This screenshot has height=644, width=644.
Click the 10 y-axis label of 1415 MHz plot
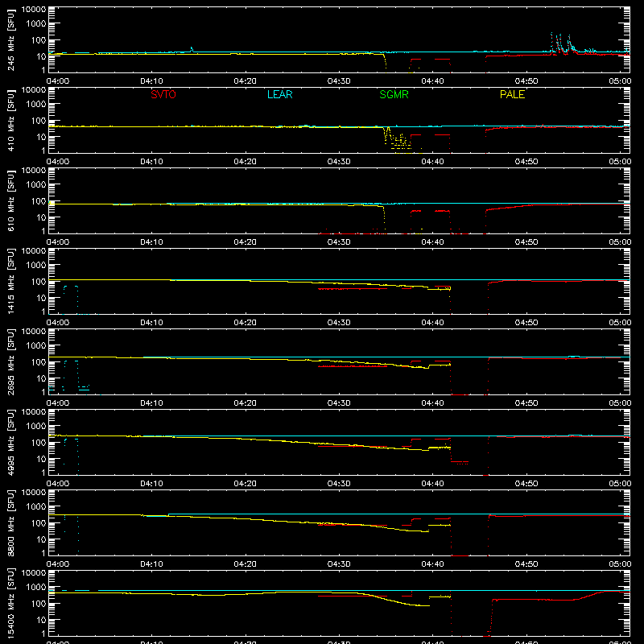[x=41, y=298]
